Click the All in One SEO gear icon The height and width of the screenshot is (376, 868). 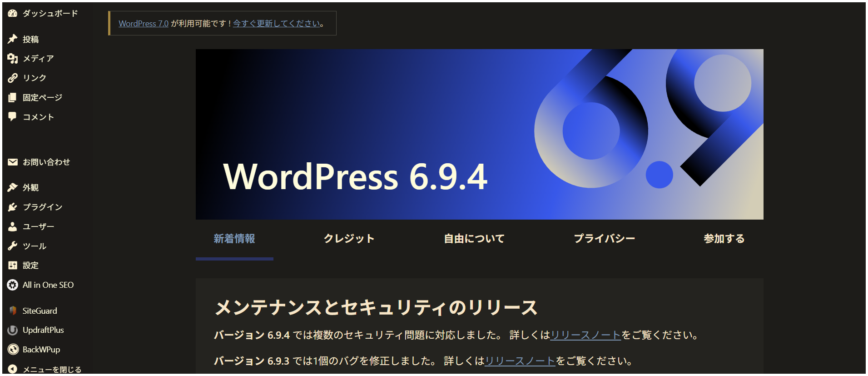[x=13, y=285]
